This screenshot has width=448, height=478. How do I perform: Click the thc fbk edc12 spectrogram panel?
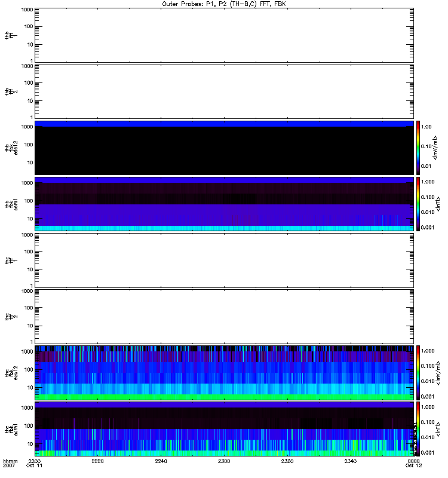[x=224, y=373]
